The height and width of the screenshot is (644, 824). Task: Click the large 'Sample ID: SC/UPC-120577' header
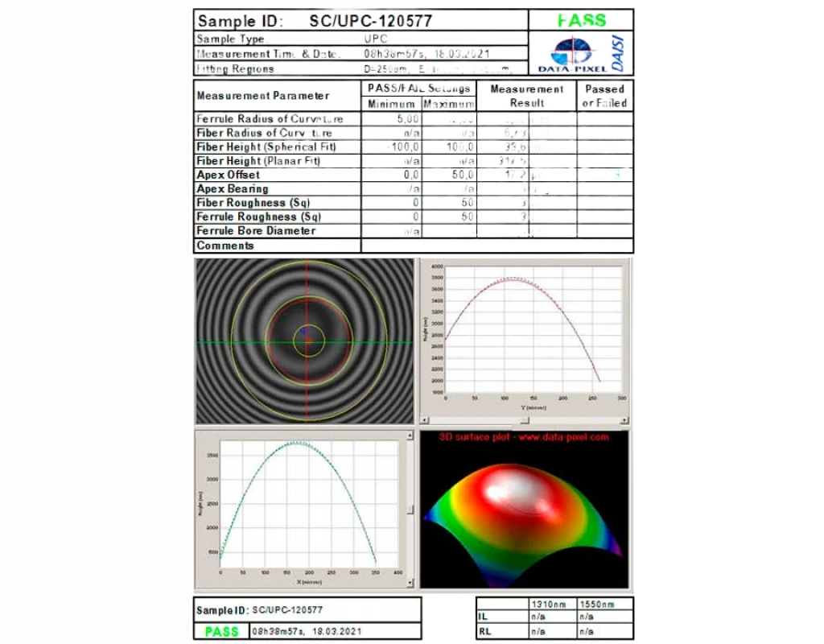(x=315, y=21)
